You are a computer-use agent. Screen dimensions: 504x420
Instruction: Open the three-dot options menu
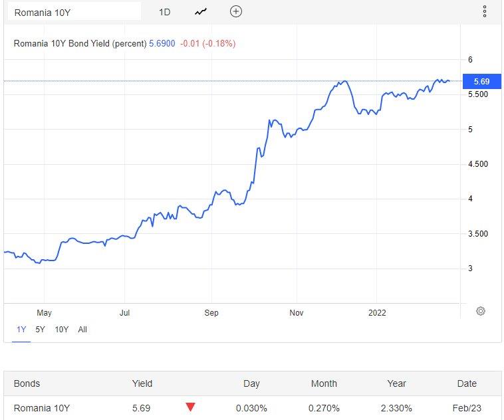point(484,11)
